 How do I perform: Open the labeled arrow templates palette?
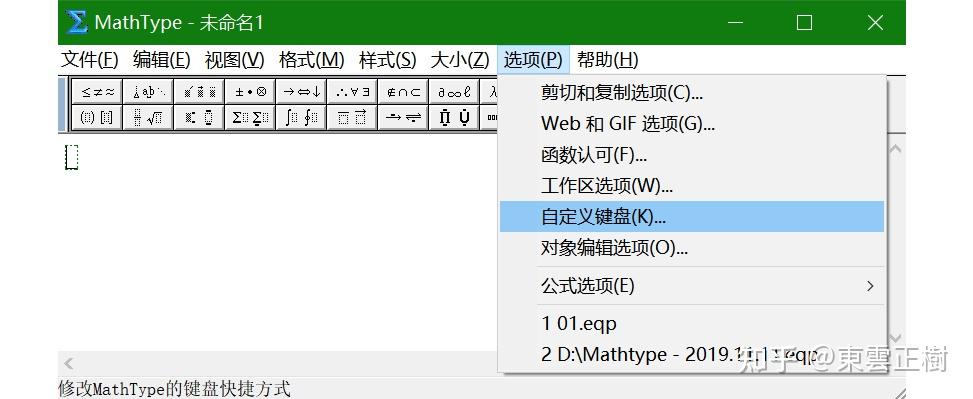403,117
